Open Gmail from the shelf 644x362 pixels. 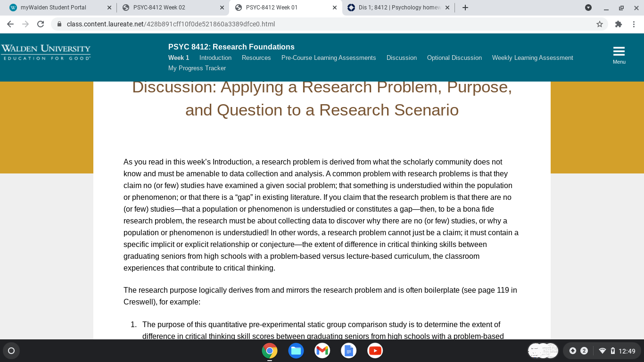(322, 351)
